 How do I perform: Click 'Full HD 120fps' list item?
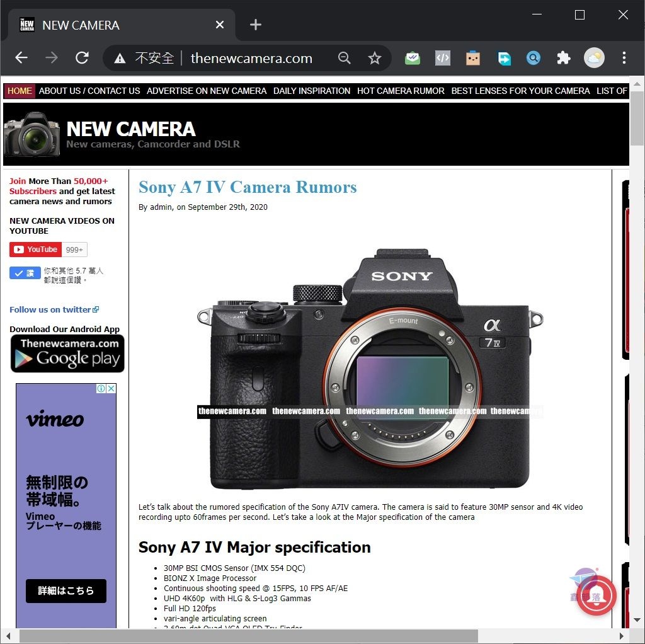pyautogui.click(x=190, y=608)
